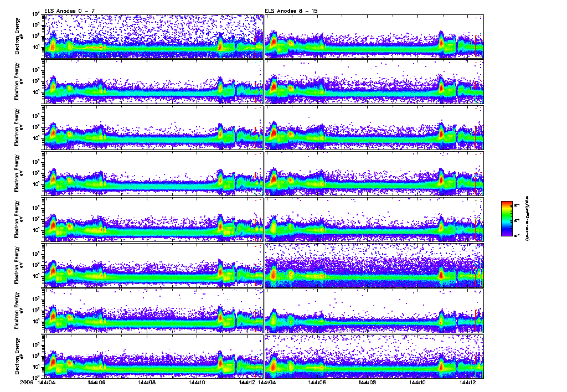This screenshot has height=392, width=567.
Task: Click the "ELS Anodes 0 - 7" title
Action: [69, 11]
